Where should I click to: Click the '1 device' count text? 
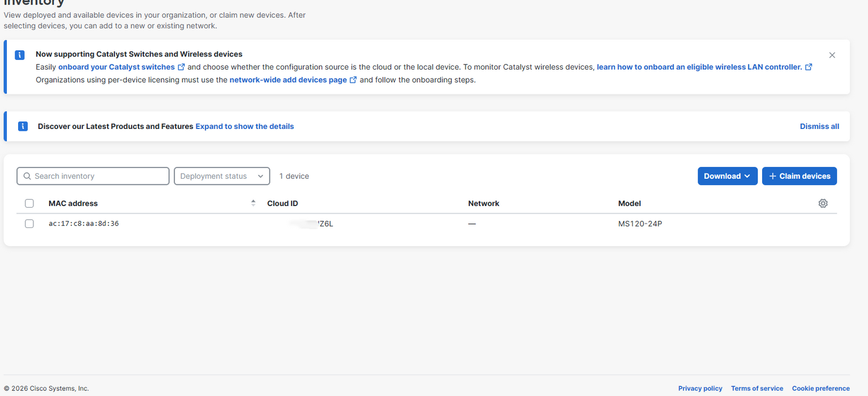click(294, 176)
